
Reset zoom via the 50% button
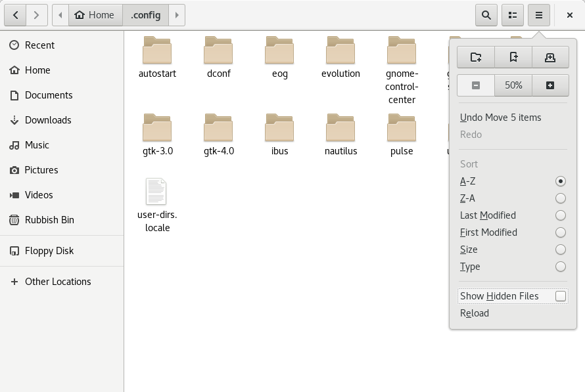click(x=513, y=85)
